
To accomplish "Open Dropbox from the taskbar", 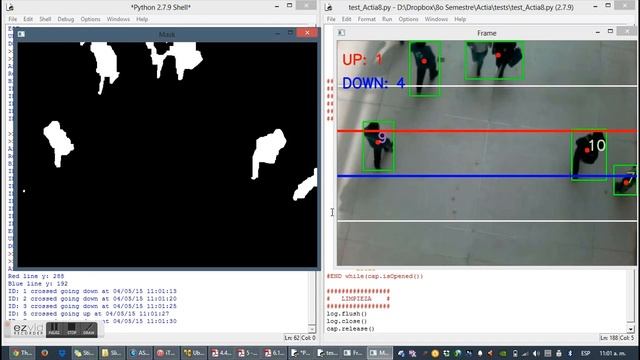I will [62, 353].
